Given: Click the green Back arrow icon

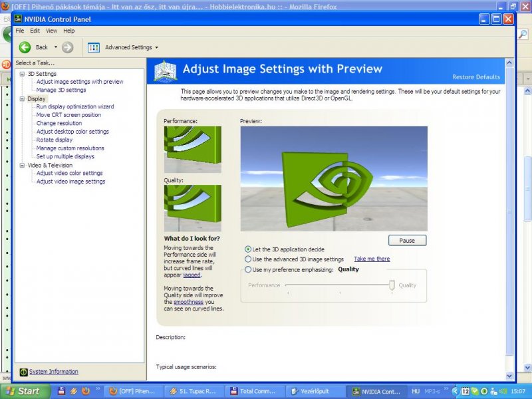Looking at the screenshot, I should 25,47.
